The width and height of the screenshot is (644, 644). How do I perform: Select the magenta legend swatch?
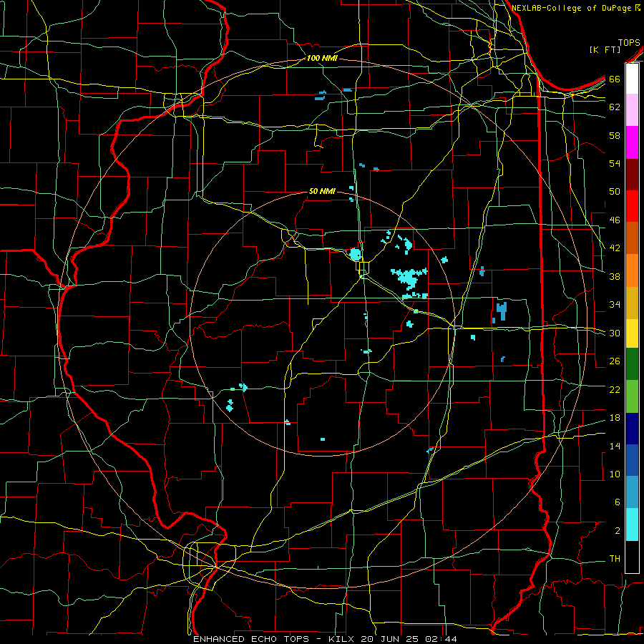[x=632, y=142]
